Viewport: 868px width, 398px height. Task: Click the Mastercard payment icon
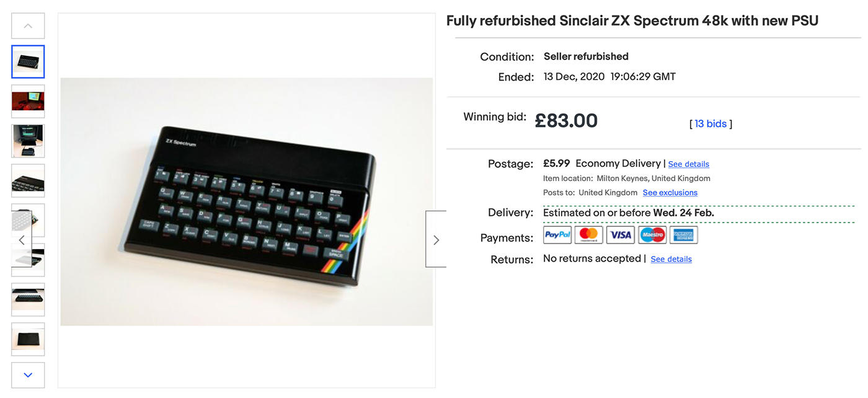click(x=588, y=235)
